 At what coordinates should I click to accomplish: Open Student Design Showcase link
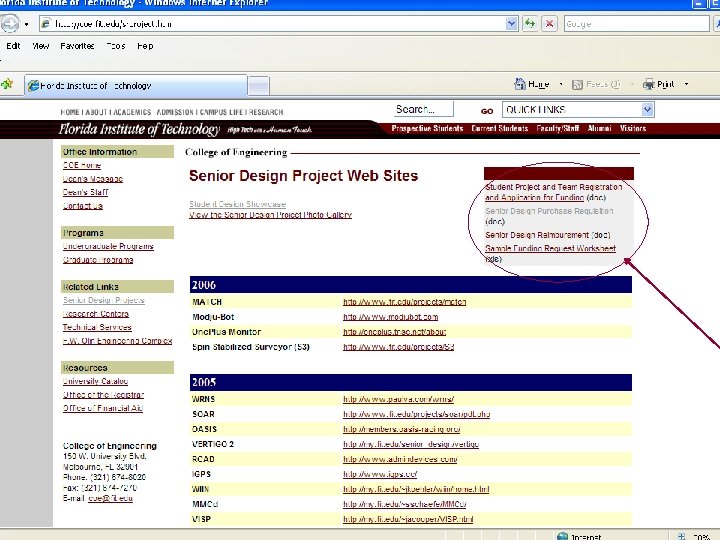(x=237, y=204)
